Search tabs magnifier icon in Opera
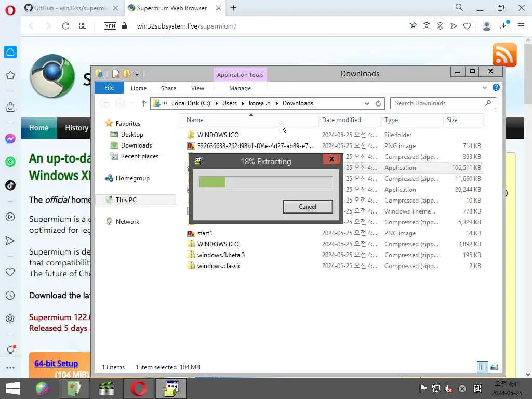Viewport: 532px width, 399px height. coord(459,7)
